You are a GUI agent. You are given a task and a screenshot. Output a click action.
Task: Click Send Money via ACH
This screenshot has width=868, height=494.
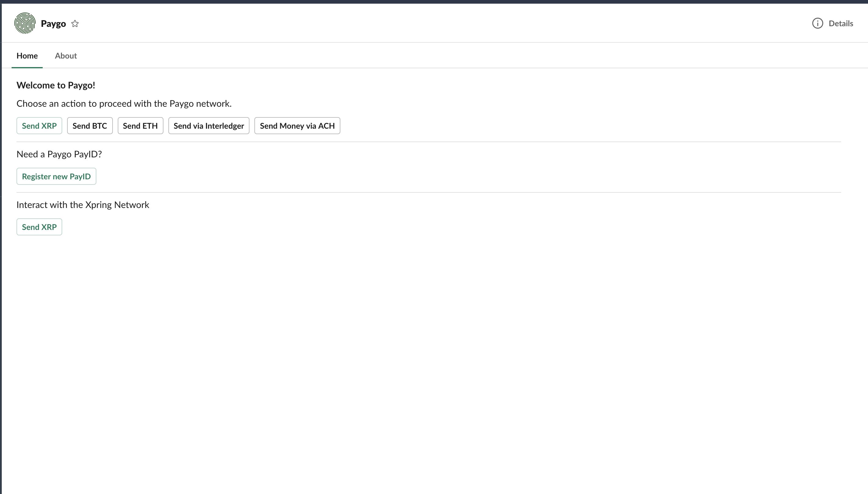297,126
